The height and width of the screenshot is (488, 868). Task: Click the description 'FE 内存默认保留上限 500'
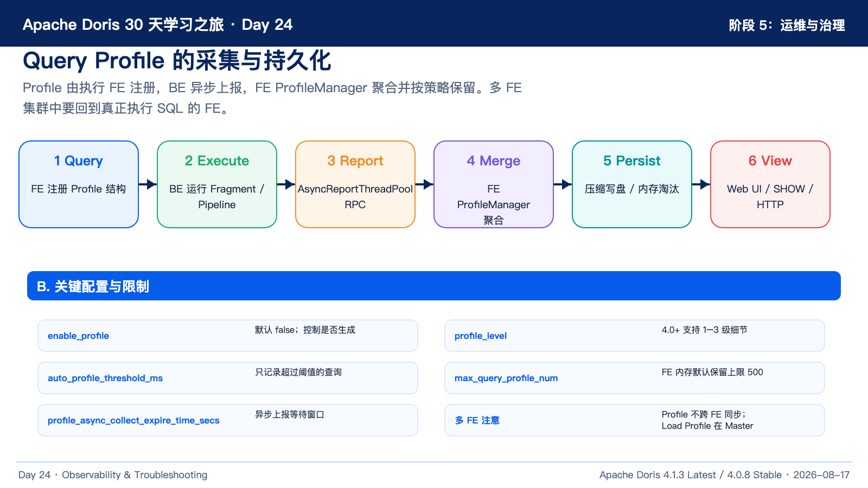(712, 372)
